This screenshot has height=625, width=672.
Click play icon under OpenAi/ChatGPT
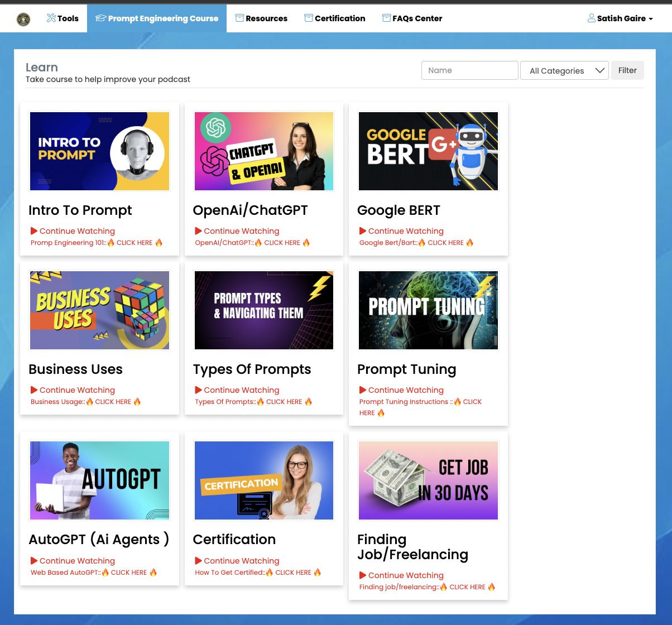point(198,231)
